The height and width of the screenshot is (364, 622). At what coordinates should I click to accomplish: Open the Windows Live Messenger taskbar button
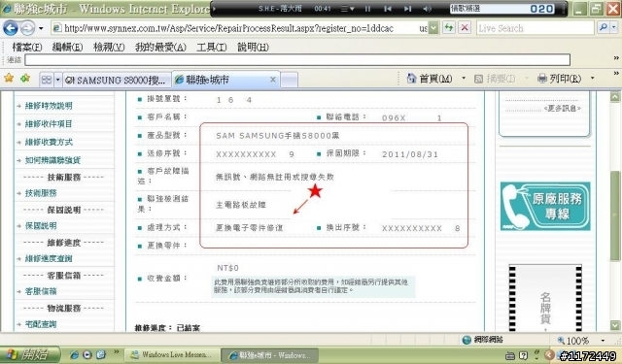coord(172,355)
